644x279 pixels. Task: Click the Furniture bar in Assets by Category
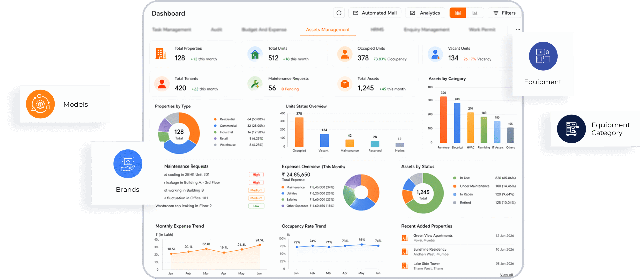[443, 120]
